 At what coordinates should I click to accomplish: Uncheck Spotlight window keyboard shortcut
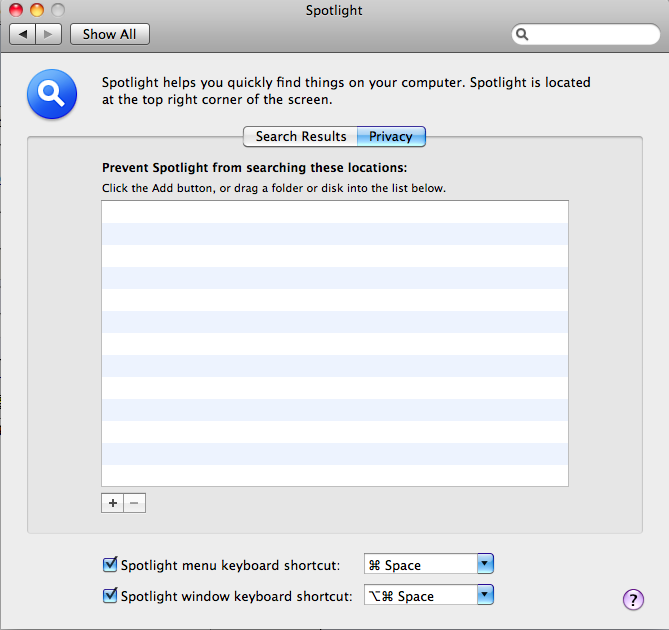110,595
